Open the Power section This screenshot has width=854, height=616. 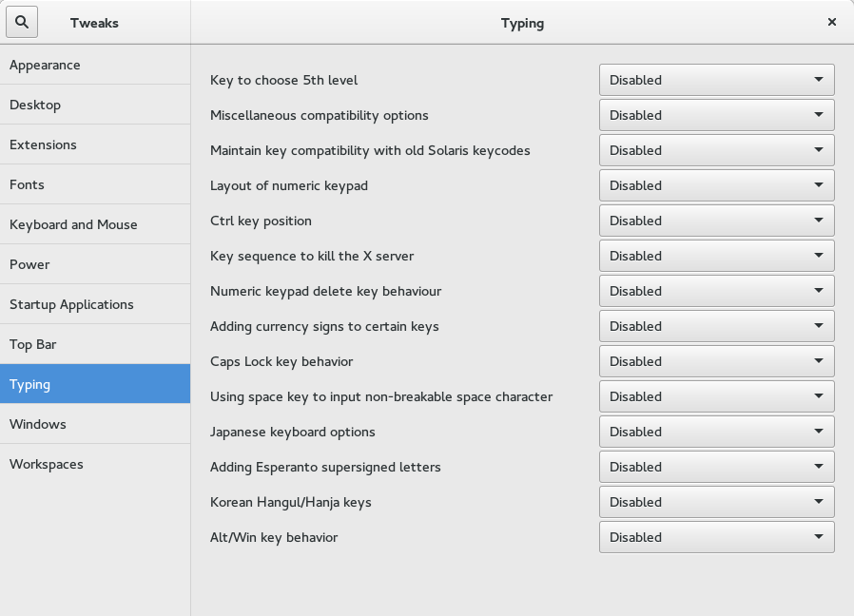(95, 264)
